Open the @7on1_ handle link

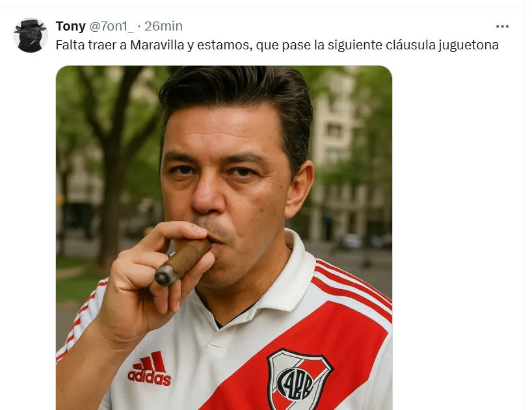(x=111, y=26)
